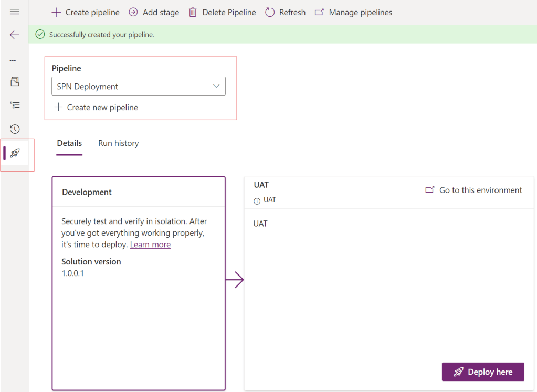Image resolution: width=537 pixels, height=392 pixels.
Task: Click Create pipeline in command bar
Action: 86,12
